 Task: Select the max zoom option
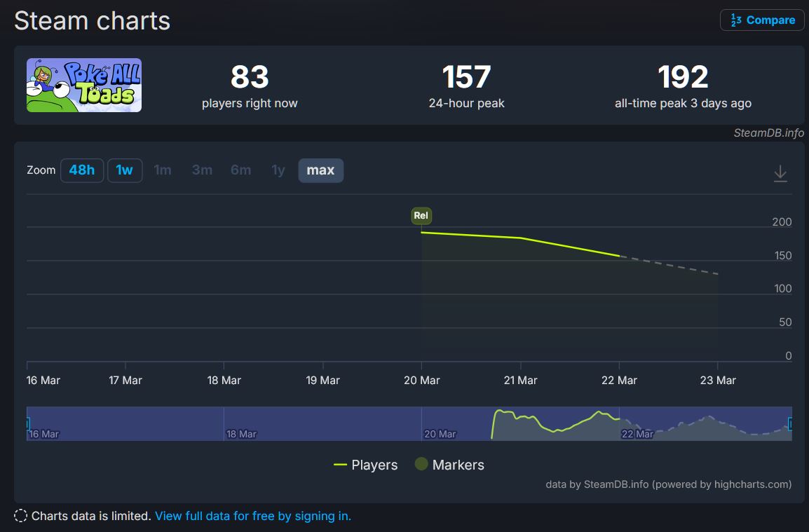pyautogui.click(x=321, y=170)
